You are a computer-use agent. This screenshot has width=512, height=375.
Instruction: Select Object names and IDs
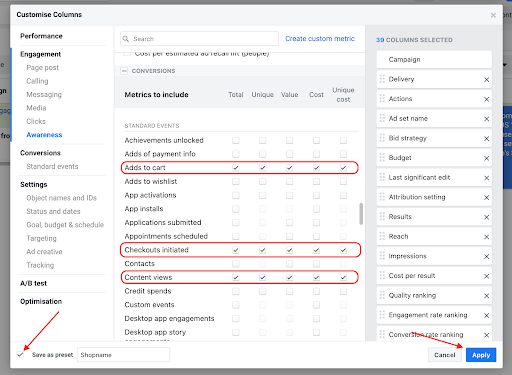coord(62,198)
